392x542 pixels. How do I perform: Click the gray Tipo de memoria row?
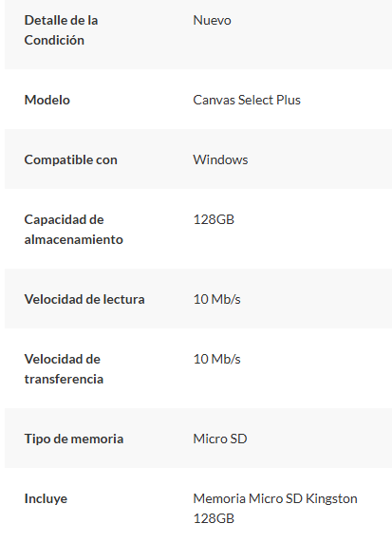click(198, 438)
